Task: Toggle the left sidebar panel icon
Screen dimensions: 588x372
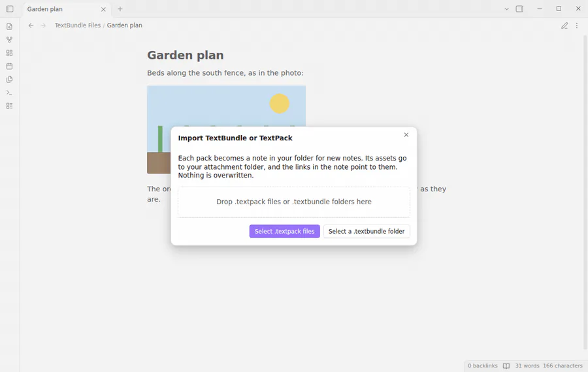Action: point(10,8)
